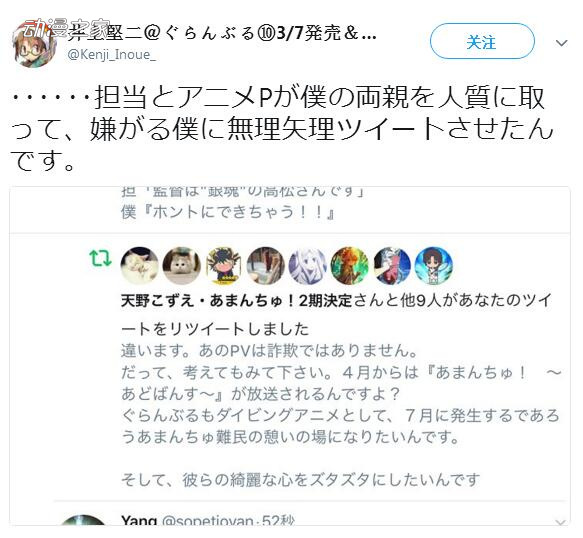This screenshot has height=538, width=583.
Task: Open first retweeter avatar with white animal
Action: click(x=139, y=265)
